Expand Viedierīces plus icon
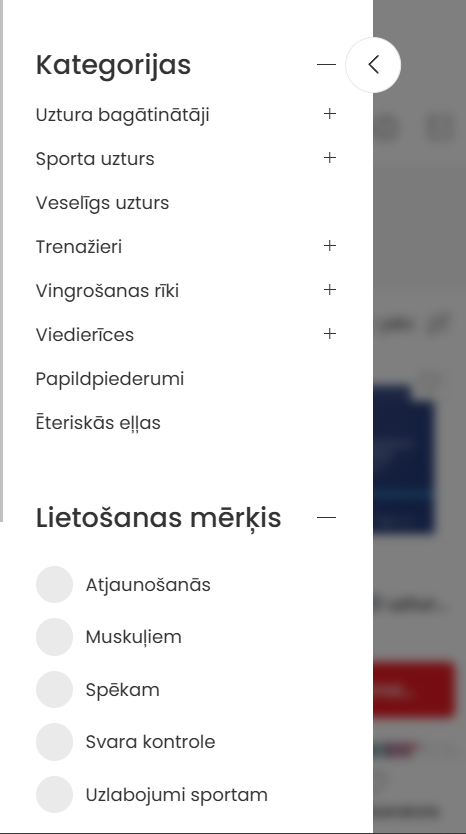The height and width of the screenshot is (834, 466). click(330, 334)
